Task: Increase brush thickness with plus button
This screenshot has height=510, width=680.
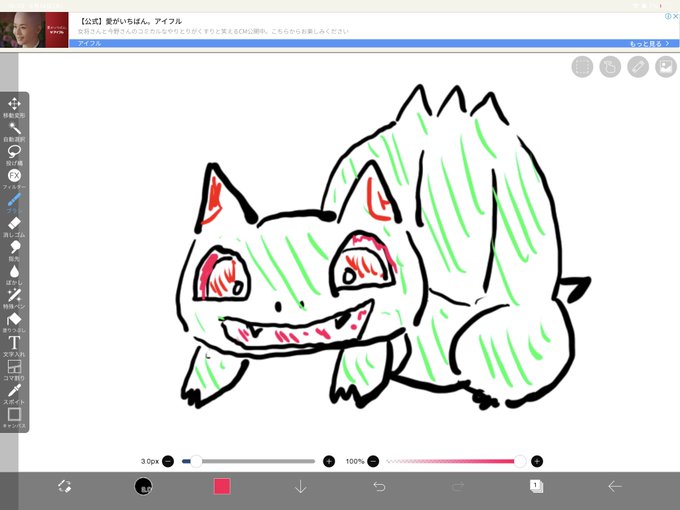Action: pos(329,461)
